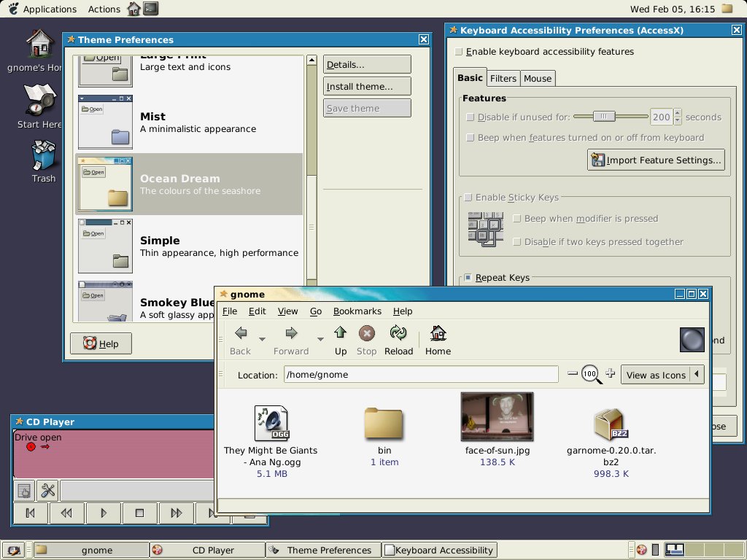The image size is (747, 560).
Task: Rewind the CD in CD Player
Action: pyautogui.click(x=66, y=513)
